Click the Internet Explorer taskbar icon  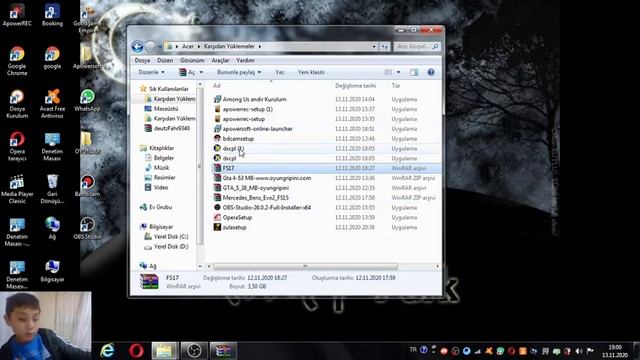tap(107, 351)
